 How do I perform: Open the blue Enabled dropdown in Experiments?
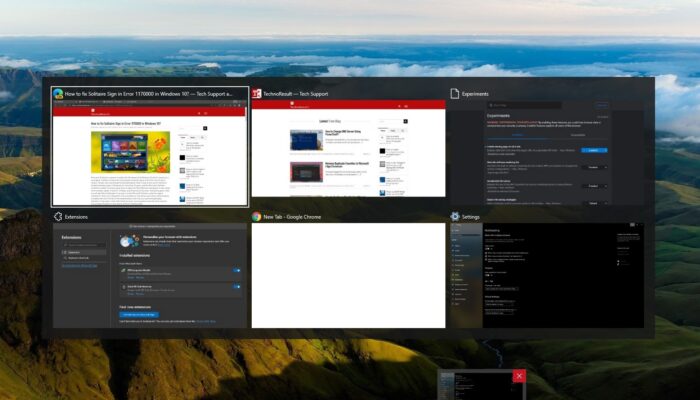point(594,150)
